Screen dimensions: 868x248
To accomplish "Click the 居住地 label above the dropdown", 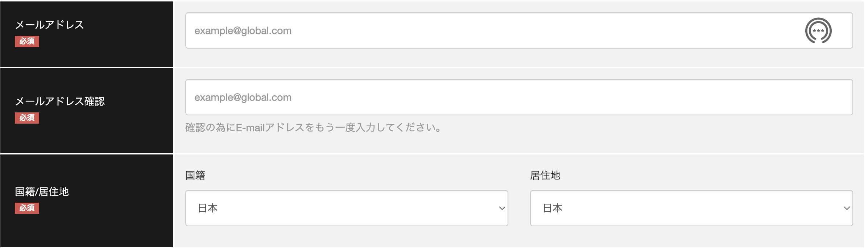I will pos(545,175).
